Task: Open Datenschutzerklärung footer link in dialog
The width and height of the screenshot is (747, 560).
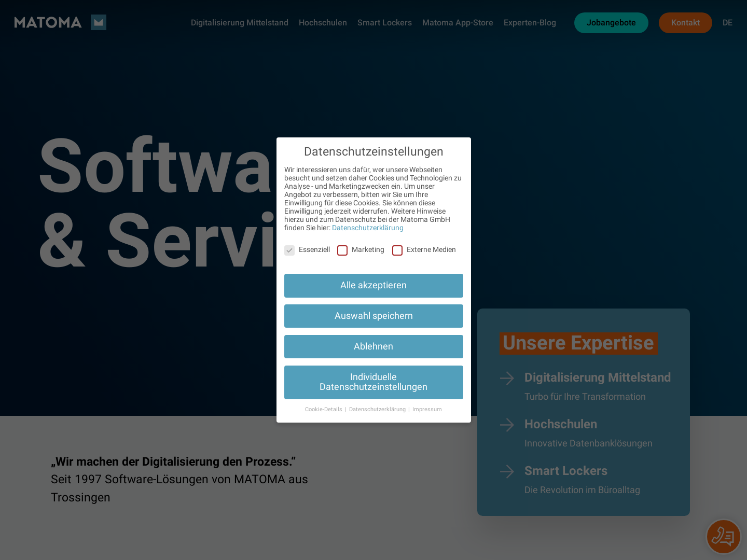Action: [x=377, y=410]
